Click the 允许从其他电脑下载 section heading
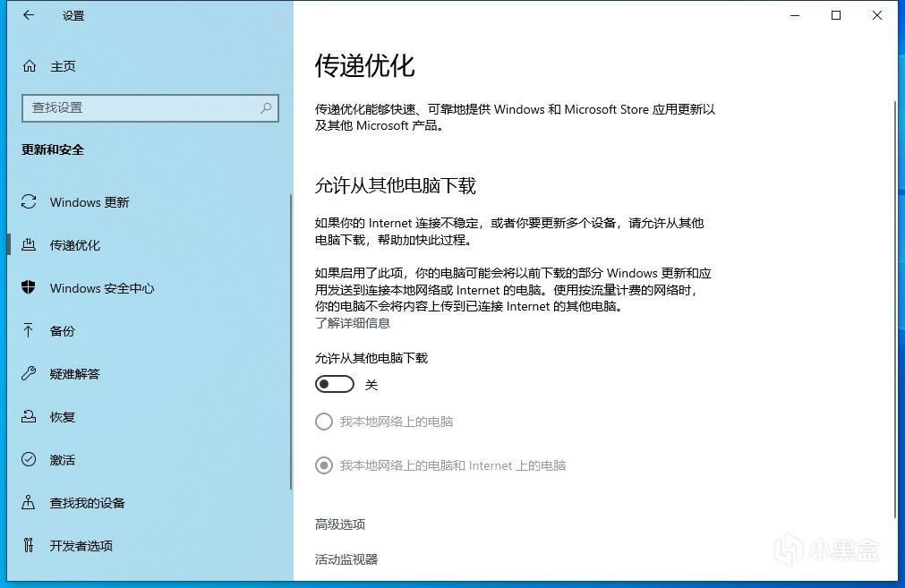905x588 pixels. (396, 186)
